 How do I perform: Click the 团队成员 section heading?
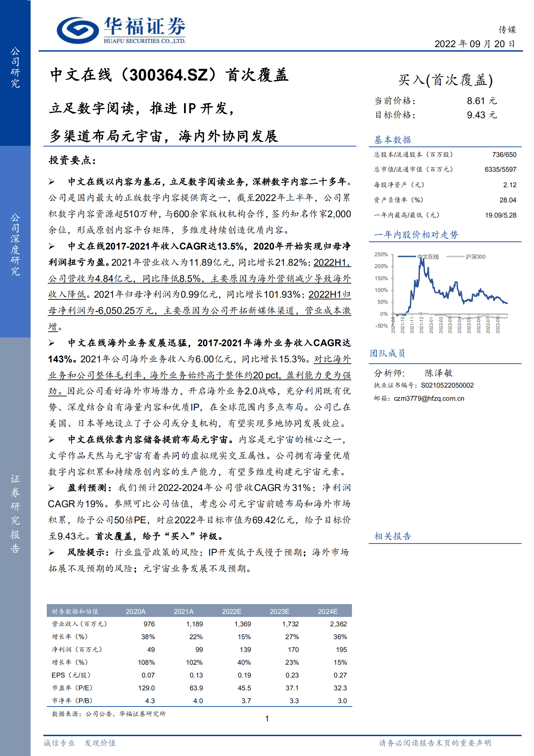[388, 353]
